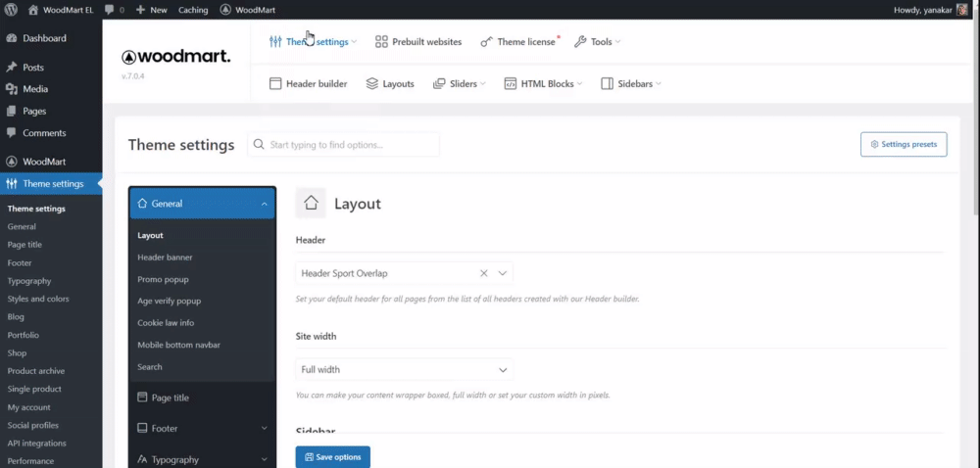Open Styles and colors submenu link
Viewport: 980px width, 468px height.
38,299
